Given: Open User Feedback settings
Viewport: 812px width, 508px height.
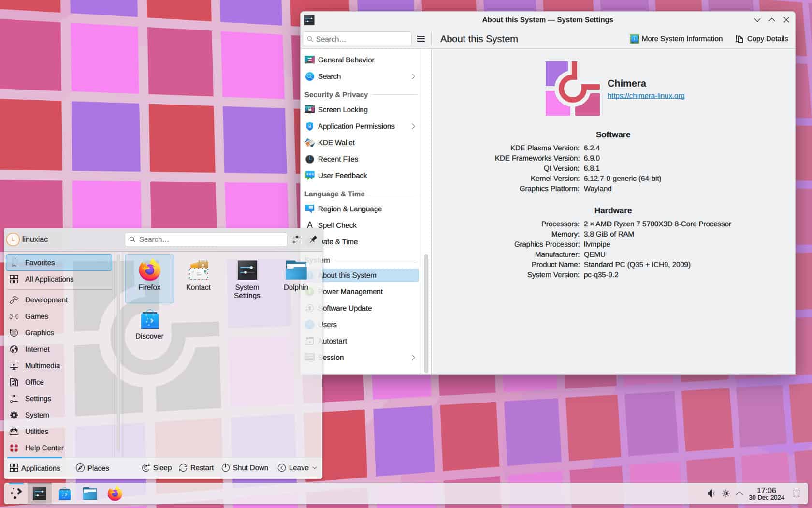Looking at the screenshot, I should point(342,176).
